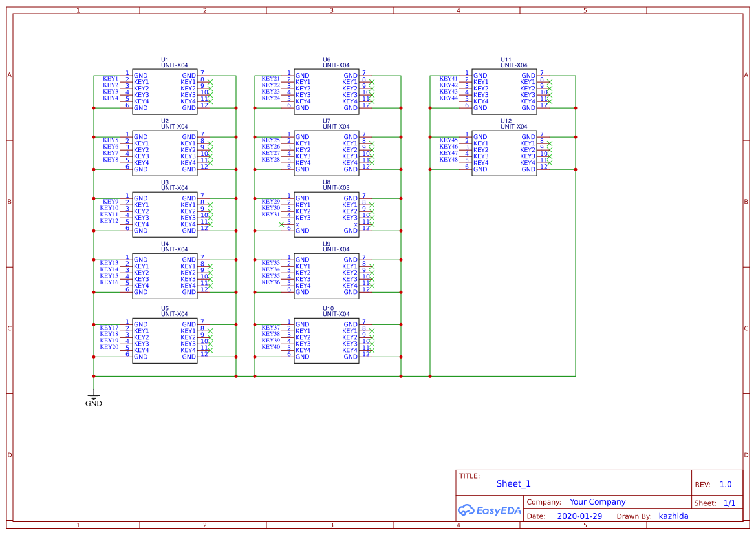Select component symbol U12 UNIT-X04
The height and width of the screenshot is (535, 756).
[x=506, y=152]
